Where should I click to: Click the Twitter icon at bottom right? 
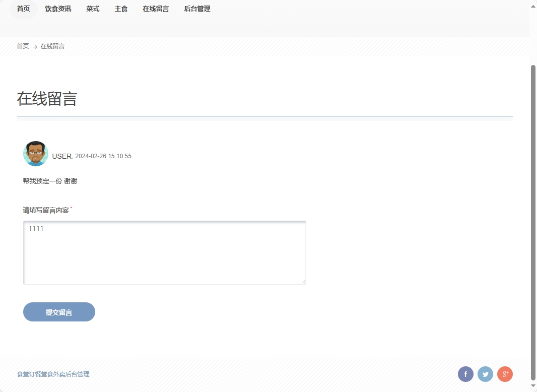tap(485, 374)
